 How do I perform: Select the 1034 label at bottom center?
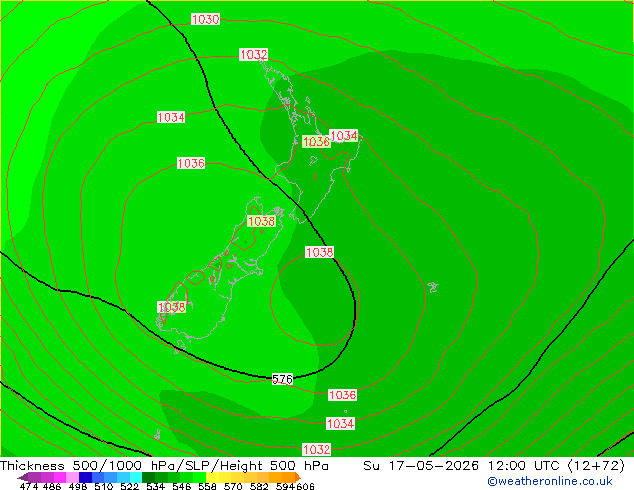340,423
